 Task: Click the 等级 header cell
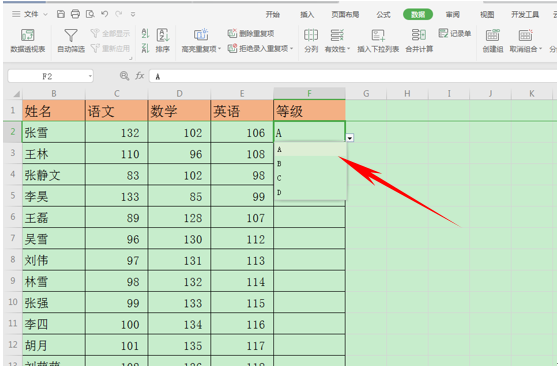(x=309, y=111)
